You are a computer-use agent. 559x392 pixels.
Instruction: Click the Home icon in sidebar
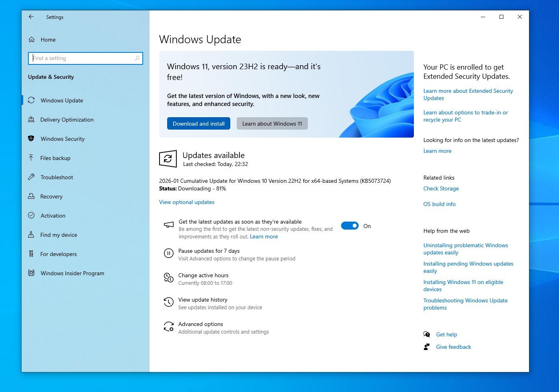[32, 40]
